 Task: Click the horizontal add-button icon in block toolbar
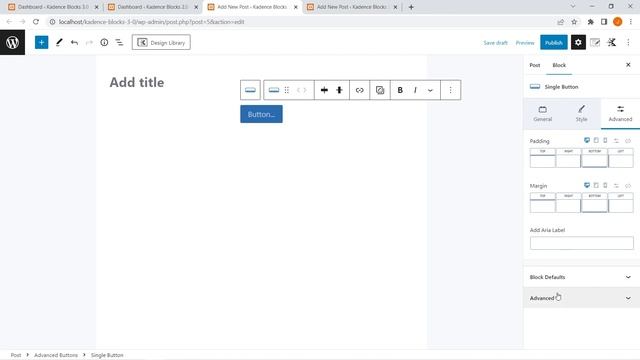click(x=324, y=90)
